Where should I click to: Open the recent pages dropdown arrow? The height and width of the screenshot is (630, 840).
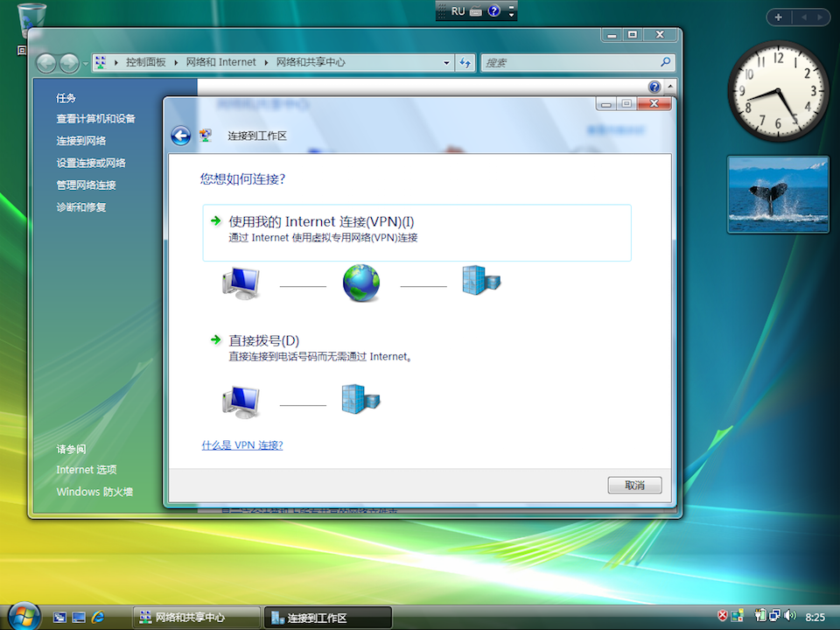[85, 64]
